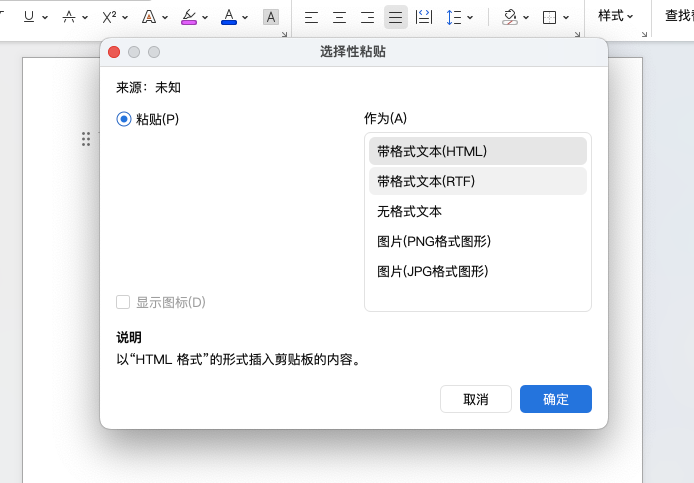The height and width of the screenshot is (483, 694).
Task: Click dialog title 选择性粘贴
Action: 353,52
